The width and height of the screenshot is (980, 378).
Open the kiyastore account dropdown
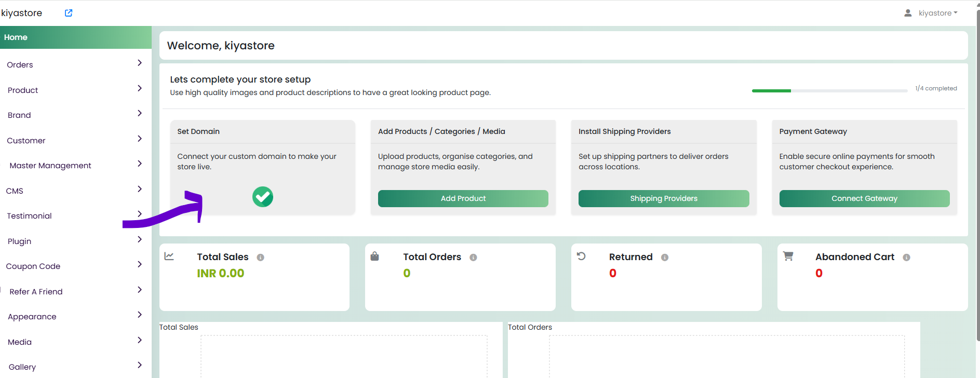[x=938, y=13]
